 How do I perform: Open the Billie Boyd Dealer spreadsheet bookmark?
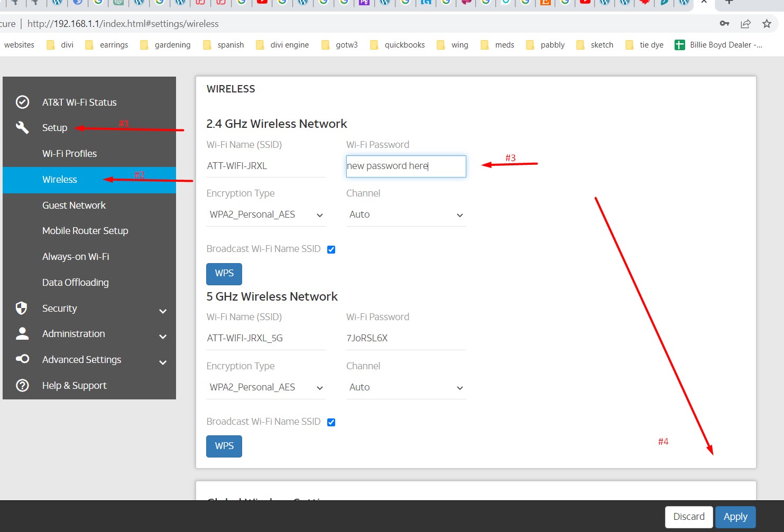pyautogui.click(x=718, y=45)
